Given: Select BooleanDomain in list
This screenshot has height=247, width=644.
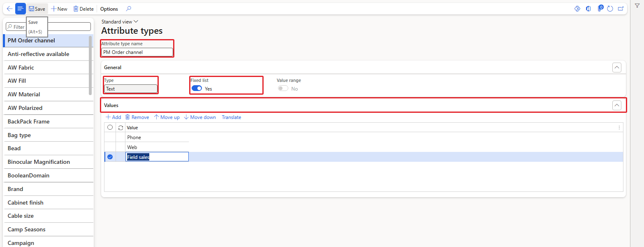Looking at the screenshot, I should coord(48,175).
